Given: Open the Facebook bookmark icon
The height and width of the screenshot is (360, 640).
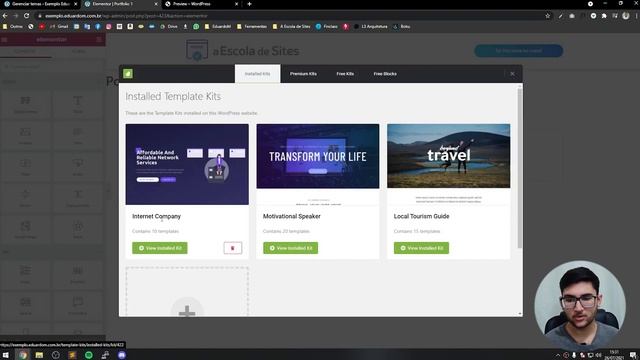Looking at the screenshot, I should [x=98, y=27].
